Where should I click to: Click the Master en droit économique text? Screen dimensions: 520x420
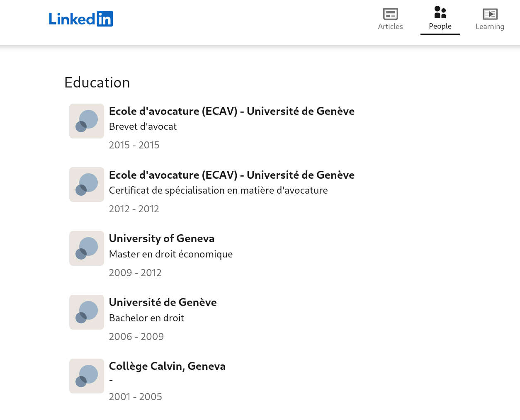(170, 254)
